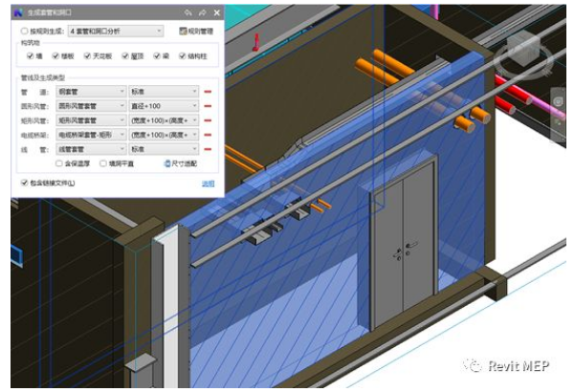The height and width of the screenshot is (392, 575).
Task: Uncheck the 梁 (beam) checkbox
Action: coord(157,56)
